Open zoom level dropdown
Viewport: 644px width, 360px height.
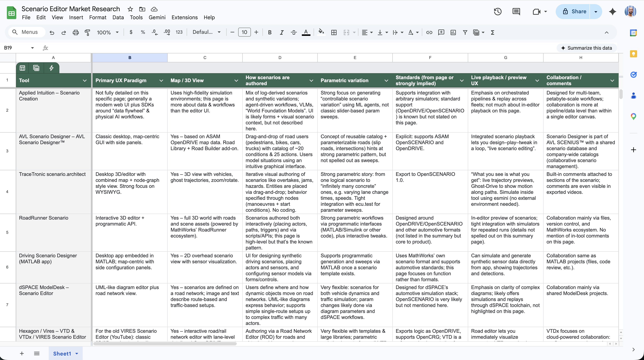tap(108, 32)
